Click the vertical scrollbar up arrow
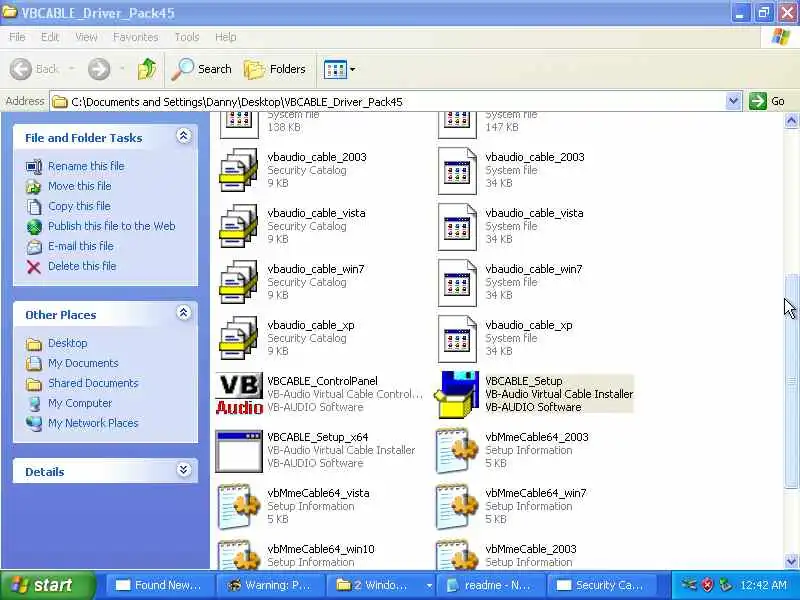This screenshot has height=600, width=800. (x=791, y=120)
